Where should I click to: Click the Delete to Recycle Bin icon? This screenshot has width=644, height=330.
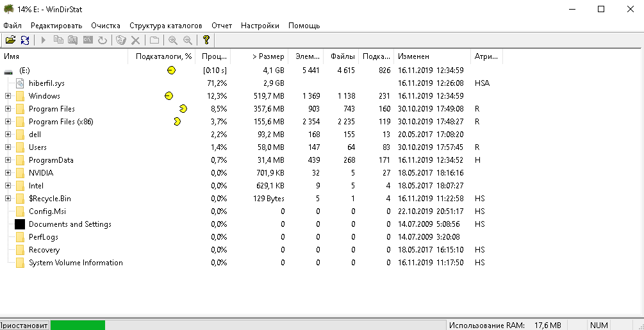coord(120,40)
